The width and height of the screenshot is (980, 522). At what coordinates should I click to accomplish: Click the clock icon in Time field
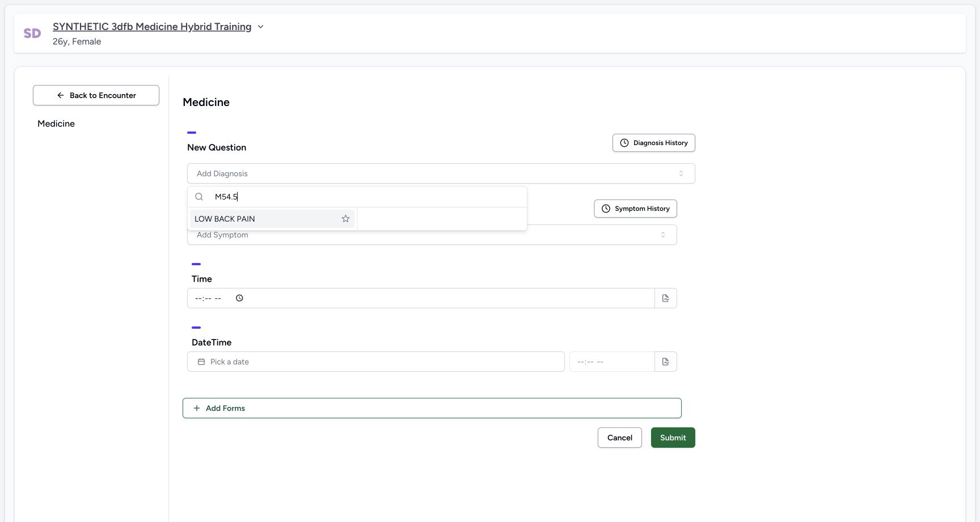pyautogui.click(x=239, y=298)
